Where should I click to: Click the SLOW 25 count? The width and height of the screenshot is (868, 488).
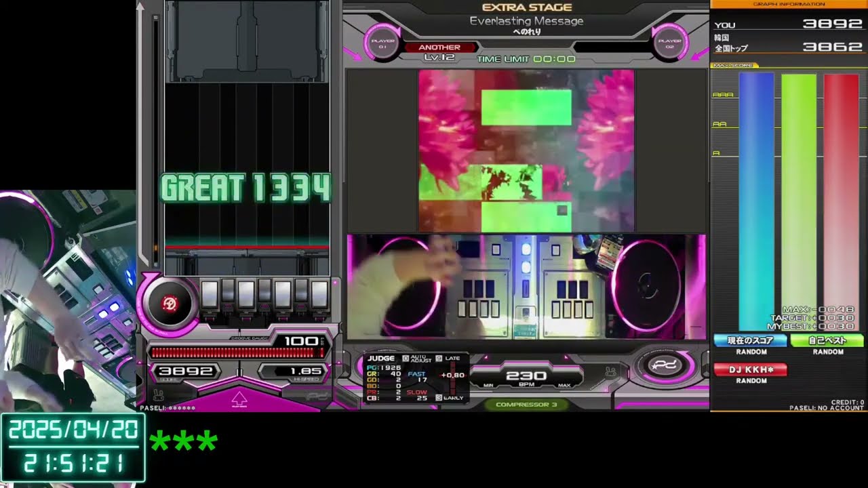click(418, 395)
